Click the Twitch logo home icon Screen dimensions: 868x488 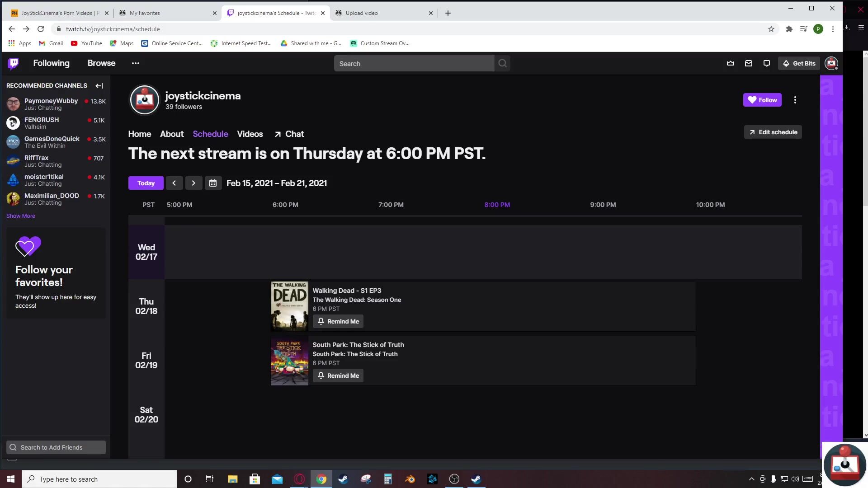click(x=13, y=63)
